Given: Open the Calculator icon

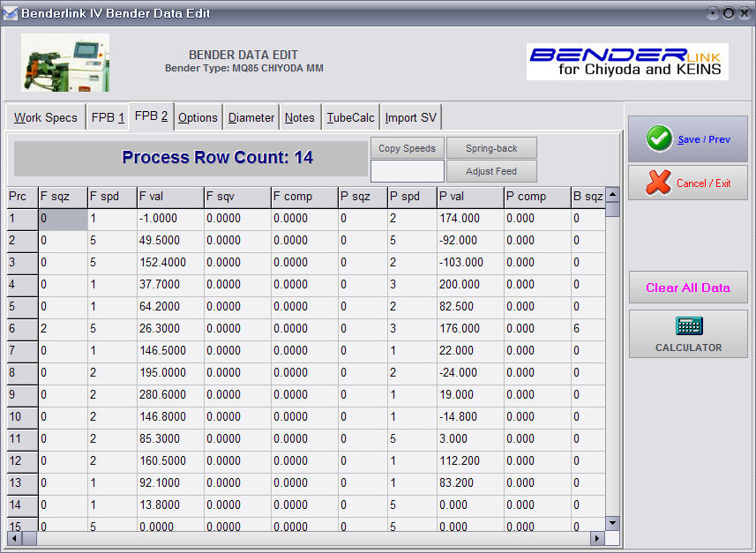Looking at the screenshot, I should [x=688, y=326].
